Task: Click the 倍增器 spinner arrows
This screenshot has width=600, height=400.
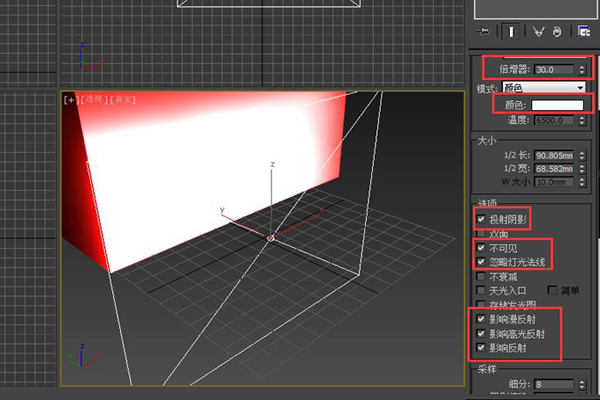Action: click(x=583, y=70)
